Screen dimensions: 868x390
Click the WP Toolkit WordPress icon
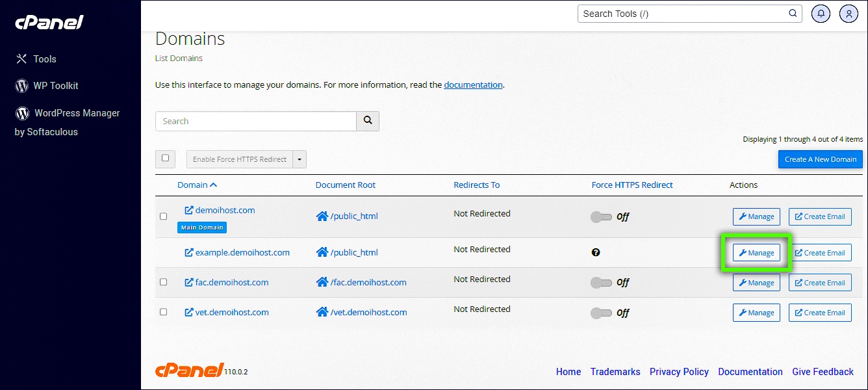pos(22,86)
